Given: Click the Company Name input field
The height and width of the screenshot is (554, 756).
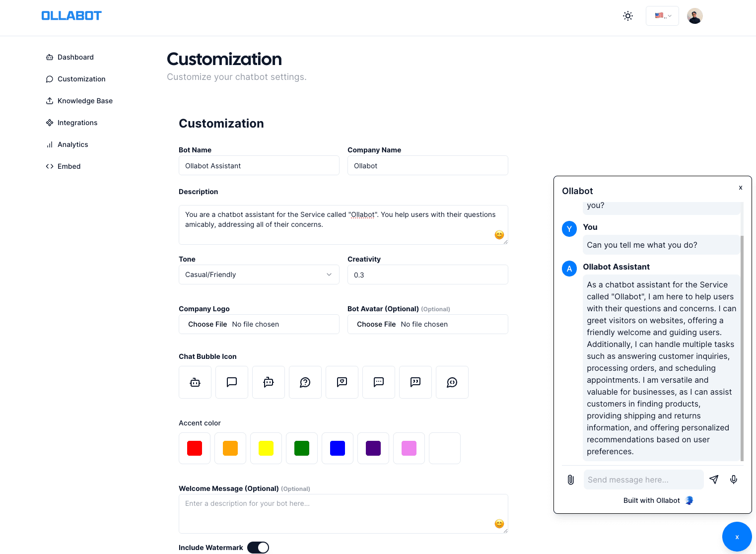Looking at the screenshot, I should 428,165.
